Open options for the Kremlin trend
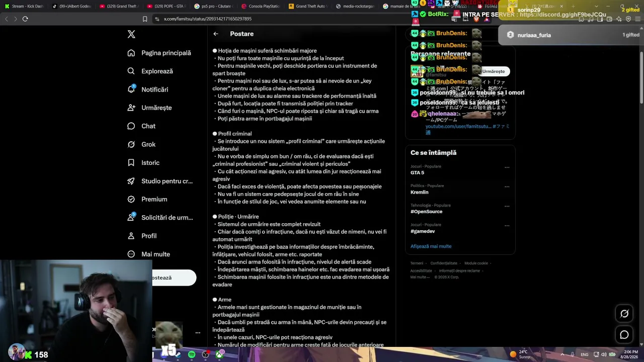Image resolution: width=644 pixels, height=362 pixels. pos(507,187)
